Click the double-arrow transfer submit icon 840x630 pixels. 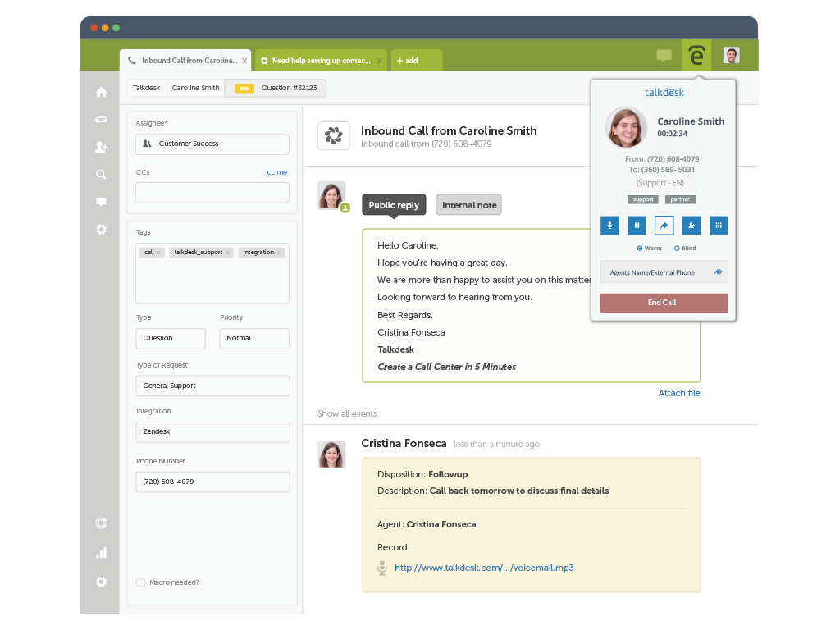tap(718, 272)
